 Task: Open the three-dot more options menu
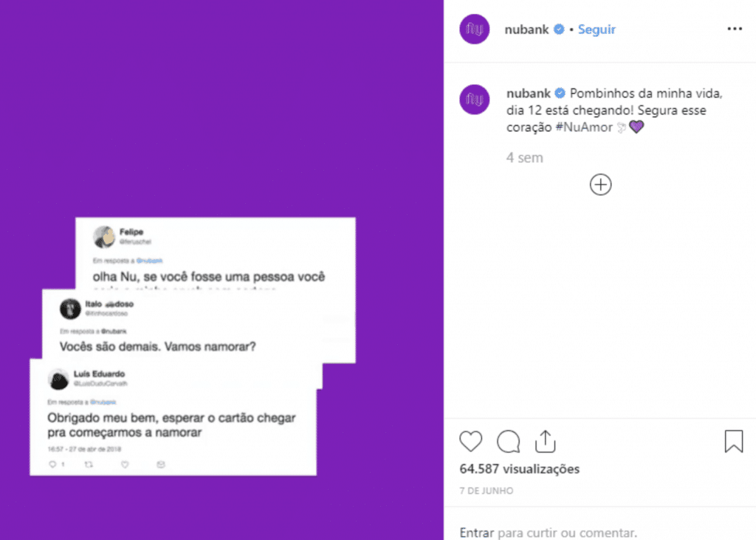(735, 30)
